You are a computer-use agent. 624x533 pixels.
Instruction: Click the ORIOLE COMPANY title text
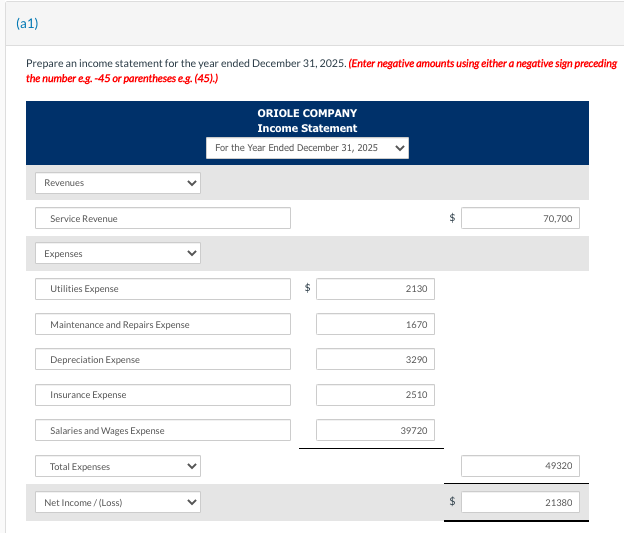point(307,113)
